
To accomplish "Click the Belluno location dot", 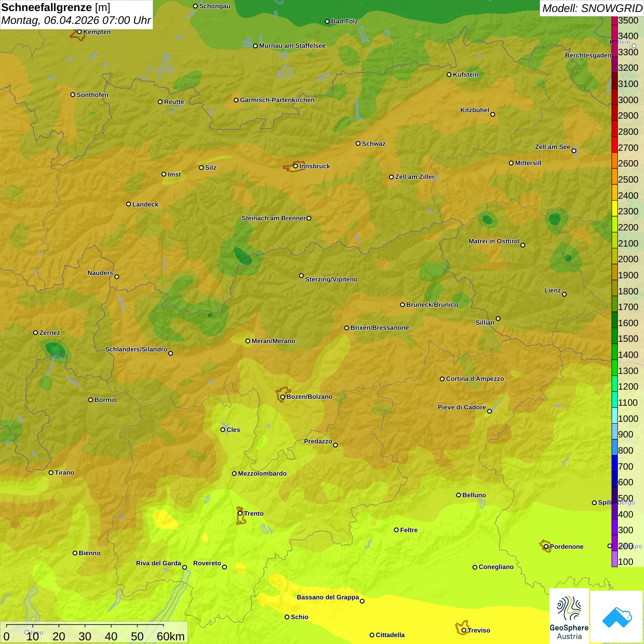I will [458, 495].
